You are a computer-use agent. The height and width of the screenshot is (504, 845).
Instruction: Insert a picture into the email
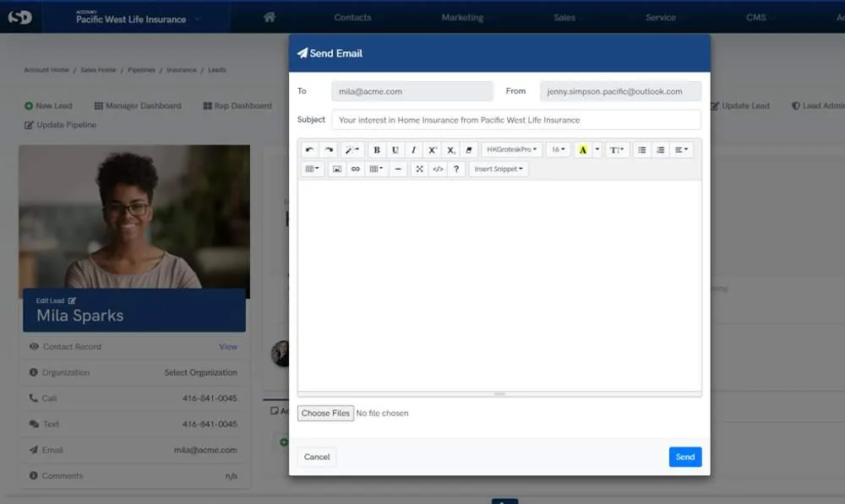[x=337, y=169]
